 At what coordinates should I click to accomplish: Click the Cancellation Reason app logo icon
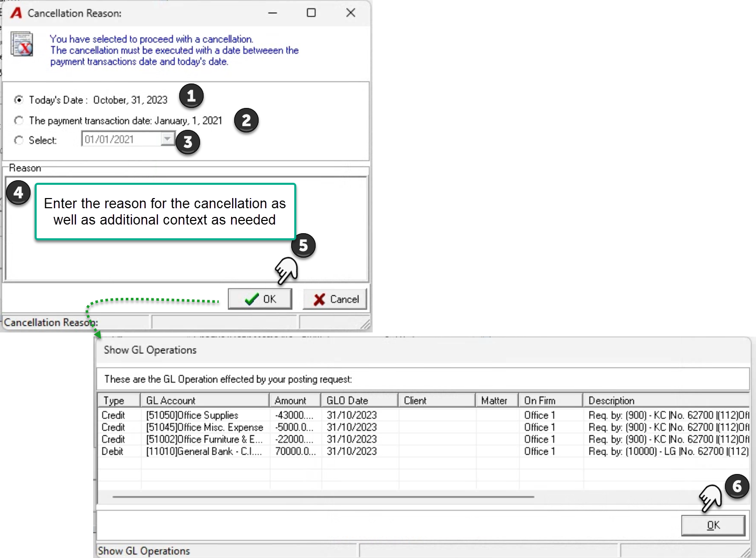point(16,13)
